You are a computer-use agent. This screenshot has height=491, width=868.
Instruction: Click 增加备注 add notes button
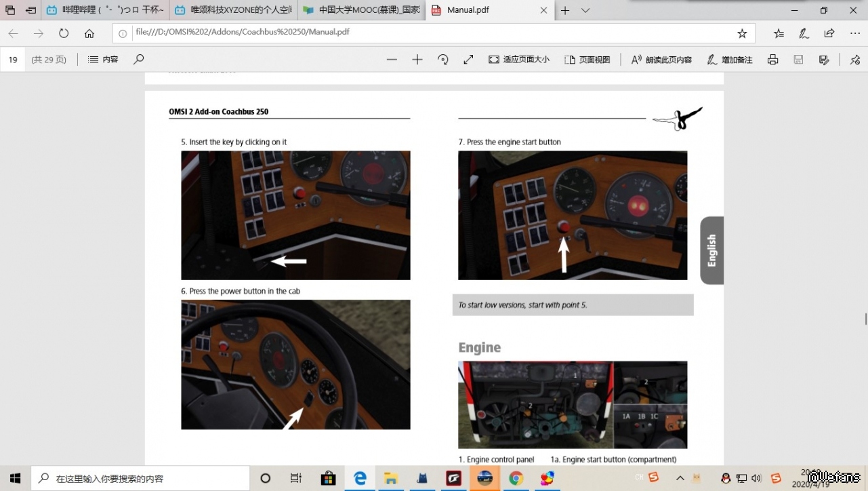click(730, 60)
